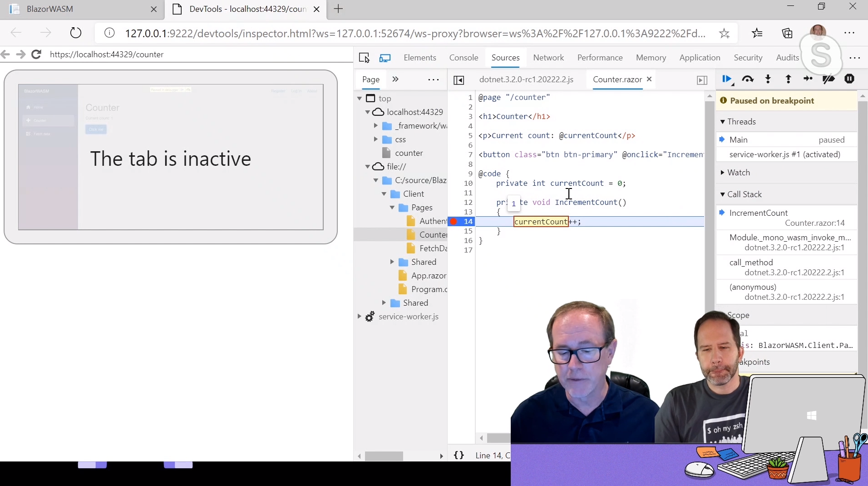Screen dimensions: 868x486
Task: Switch to the Console panel
Action: coord(464,58)
